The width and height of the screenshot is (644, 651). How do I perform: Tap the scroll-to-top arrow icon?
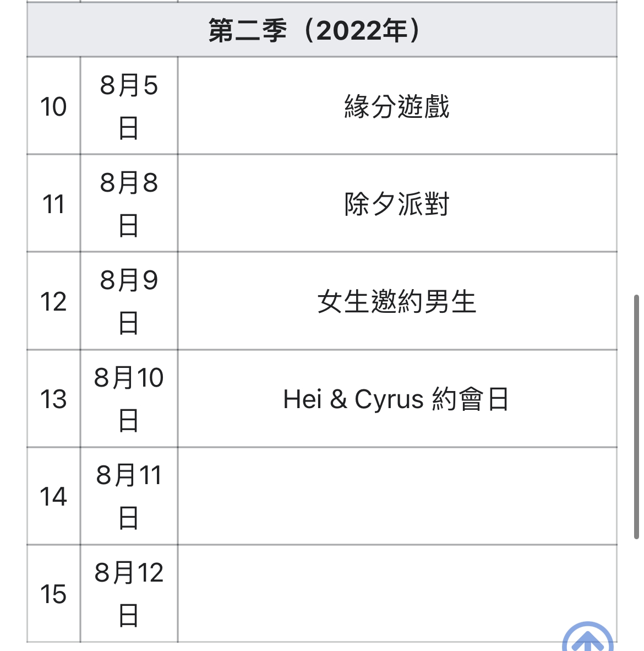[587, 637]
